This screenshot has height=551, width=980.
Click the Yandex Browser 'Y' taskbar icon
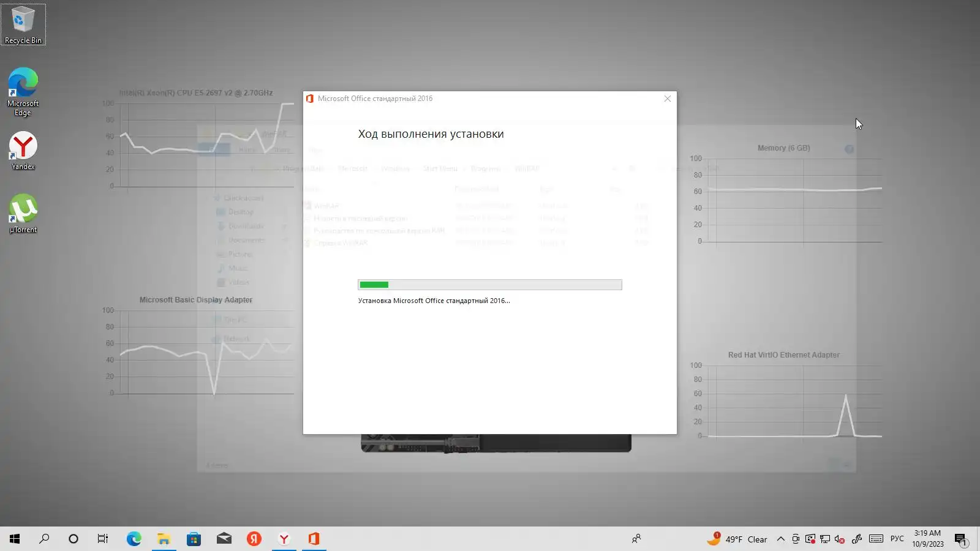coord(284,539)
